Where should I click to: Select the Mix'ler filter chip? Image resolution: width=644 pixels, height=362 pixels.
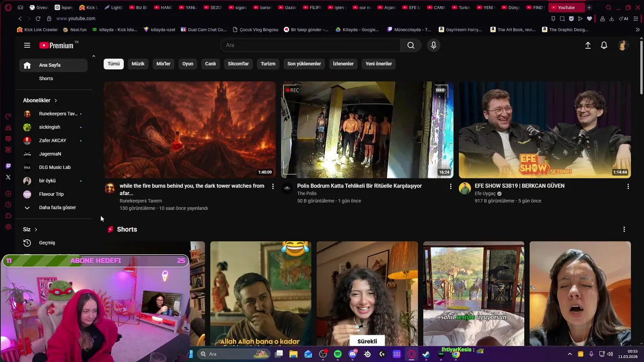164,64
